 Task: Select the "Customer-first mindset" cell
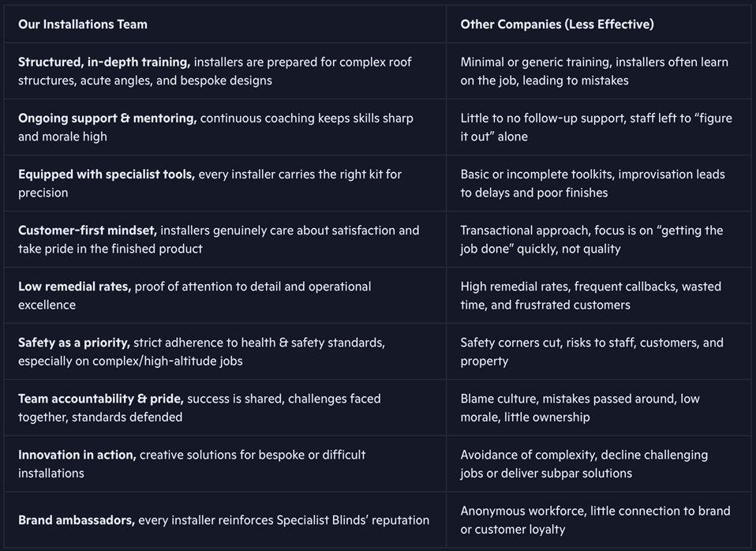(219, 239)
